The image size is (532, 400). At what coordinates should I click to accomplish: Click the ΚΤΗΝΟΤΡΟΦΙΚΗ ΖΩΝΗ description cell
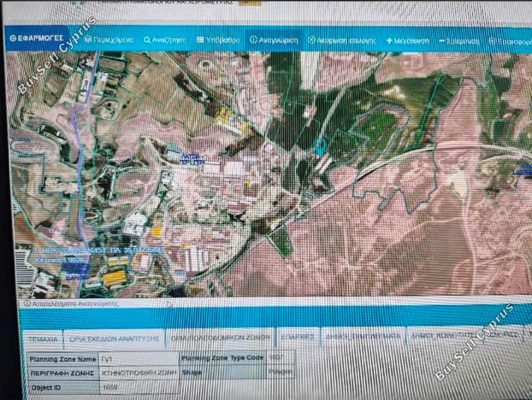tap(138, 373)
